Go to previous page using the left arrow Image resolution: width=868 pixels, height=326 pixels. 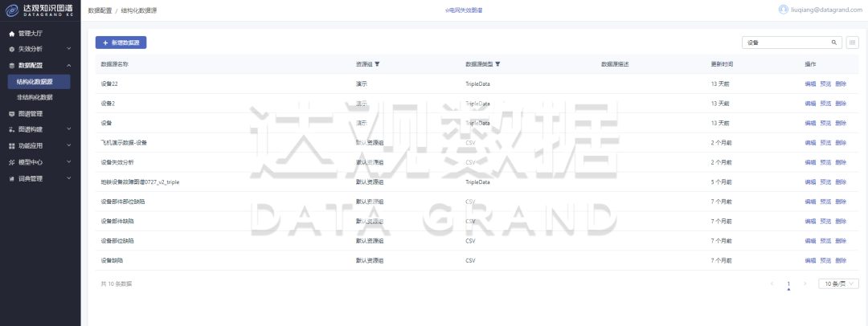[x=772, y=283]
